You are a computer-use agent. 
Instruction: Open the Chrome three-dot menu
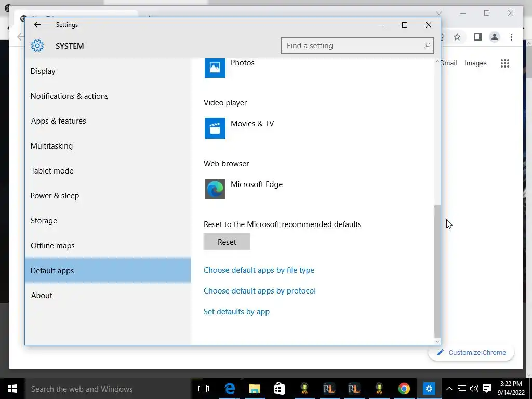click(x=511, y=37)
